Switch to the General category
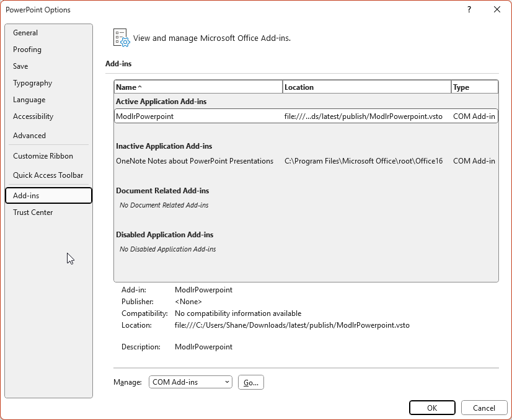This screenshot has width=512, height=420. tap(26, 32)
